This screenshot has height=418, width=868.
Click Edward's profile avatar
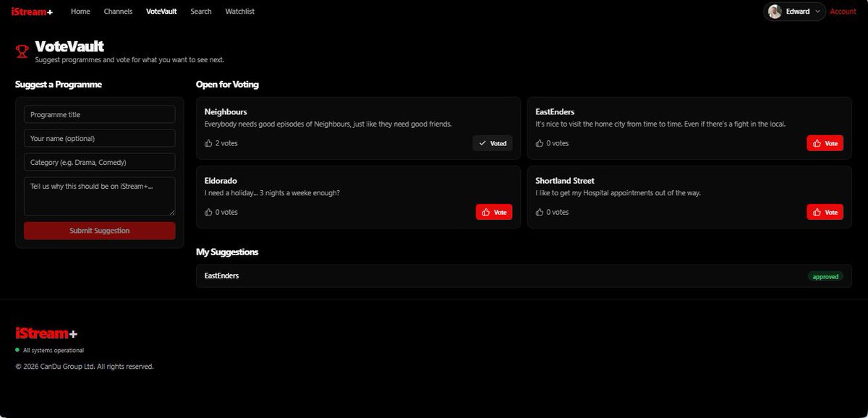click(775, 12)
